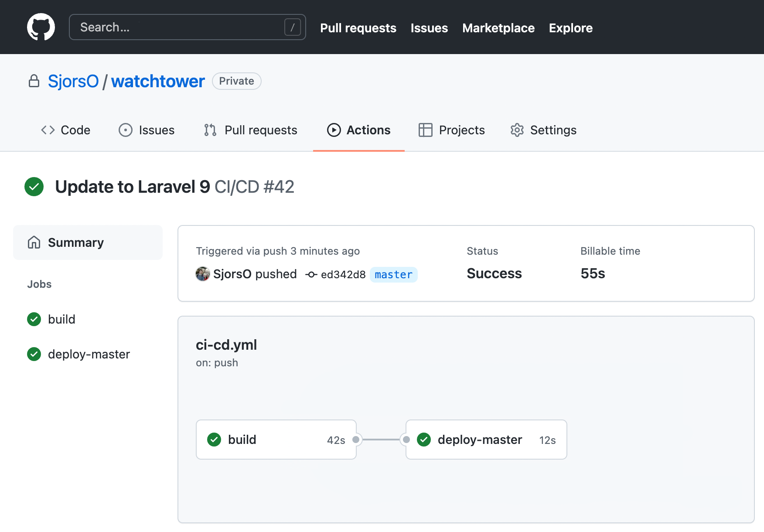Open the deploy-master job in the sidebar
Viewport: 764px width, 532px height.
pyautogui.click(x=88, y=354)
